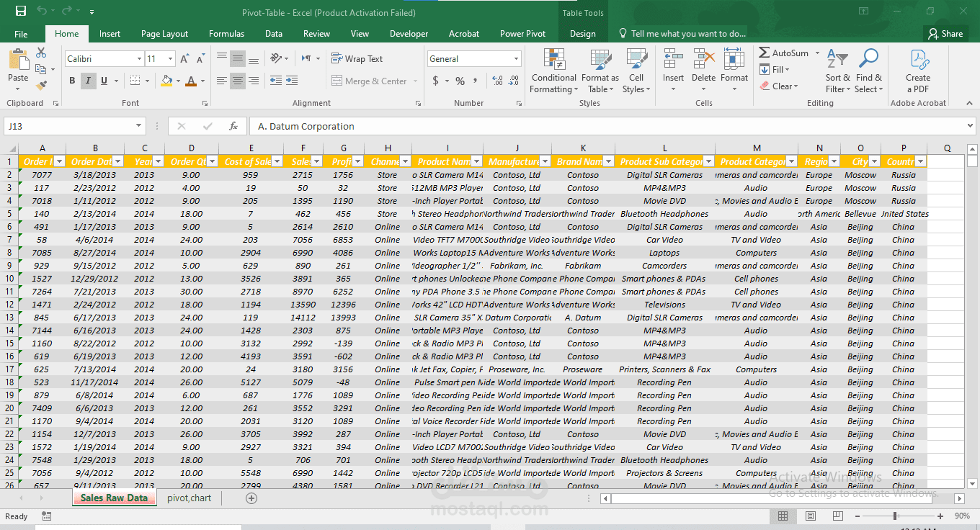Click the Decrease Decimal icon
Image resolution: width=980 pixels, height=530 pixels.
pyautogui.click(x=514, y=81)
